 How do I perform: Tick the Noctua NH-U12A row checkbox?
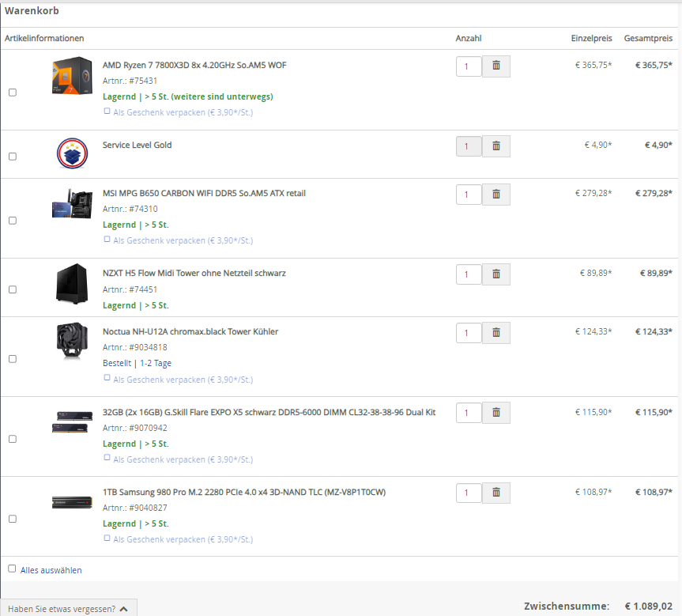(x=13, y=359)
